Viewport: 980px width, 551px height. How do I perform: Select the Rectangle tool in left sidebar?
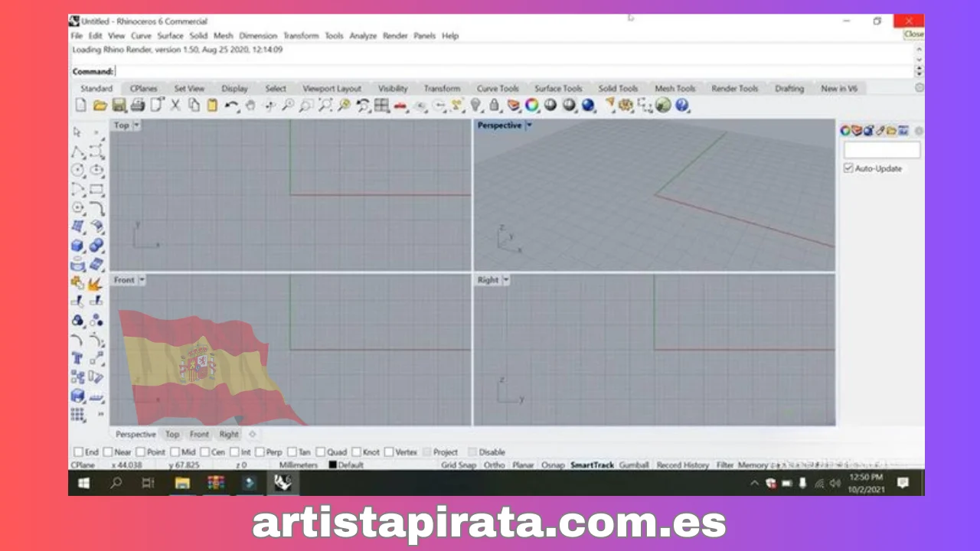click(x=96, y=189)
